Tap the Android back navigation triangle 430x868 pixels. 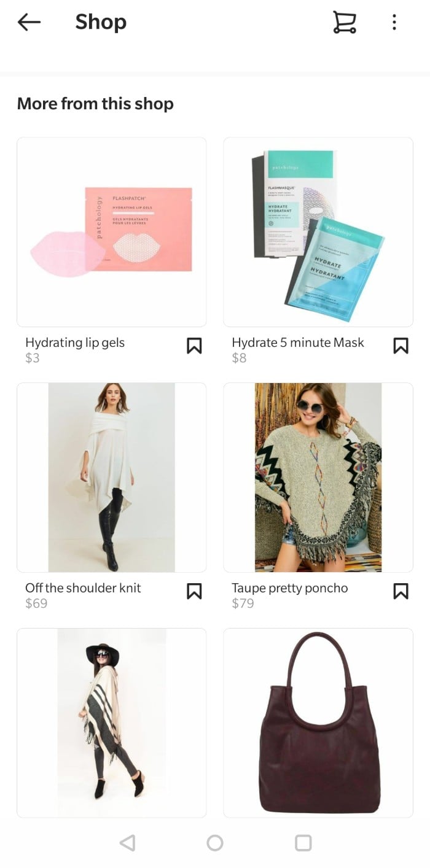pyautogui.click(x=127, y=843)
